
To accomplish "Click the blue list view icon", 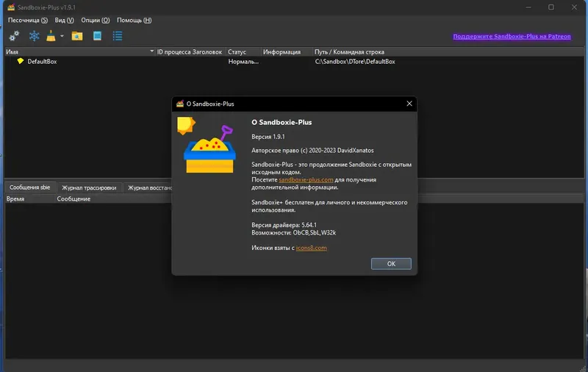I will pos(118,36).
